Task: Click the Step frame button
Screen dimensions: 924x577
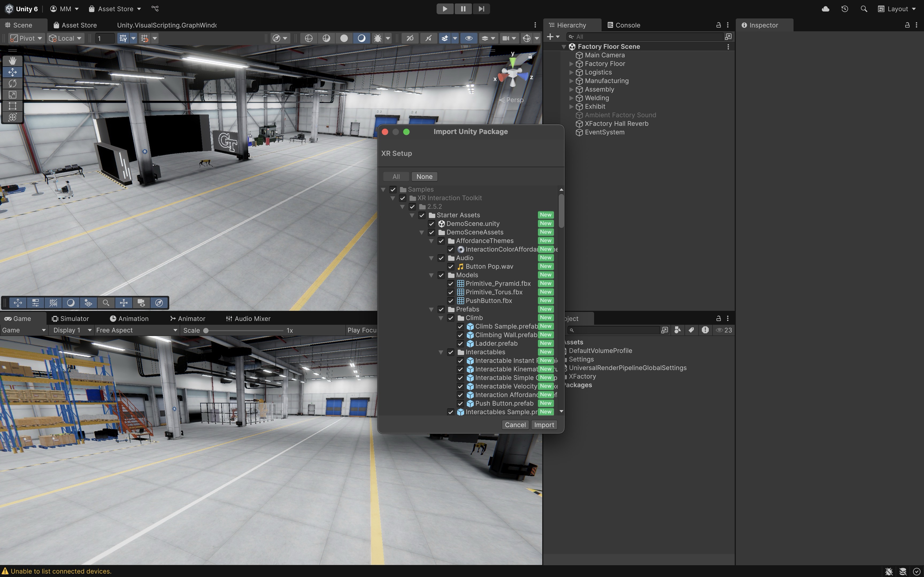Action: (x=481, y=9)
